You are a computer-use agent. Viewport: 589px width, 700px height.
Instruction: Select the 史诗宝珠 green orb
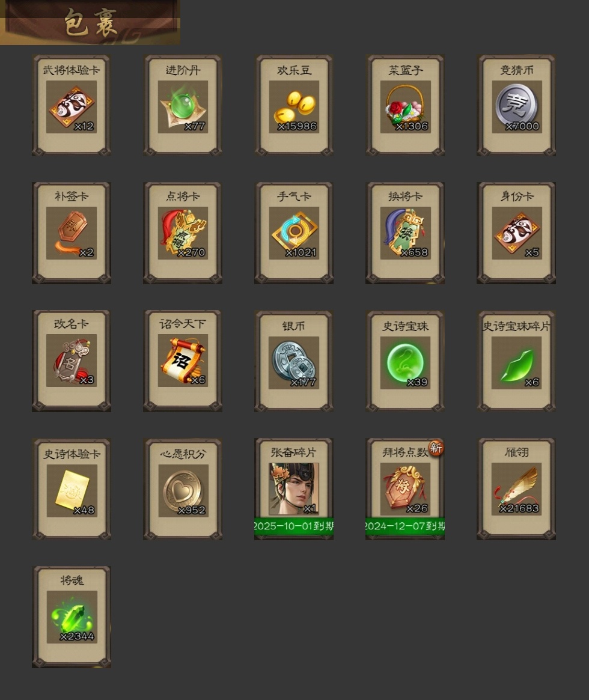click(405, 361)
